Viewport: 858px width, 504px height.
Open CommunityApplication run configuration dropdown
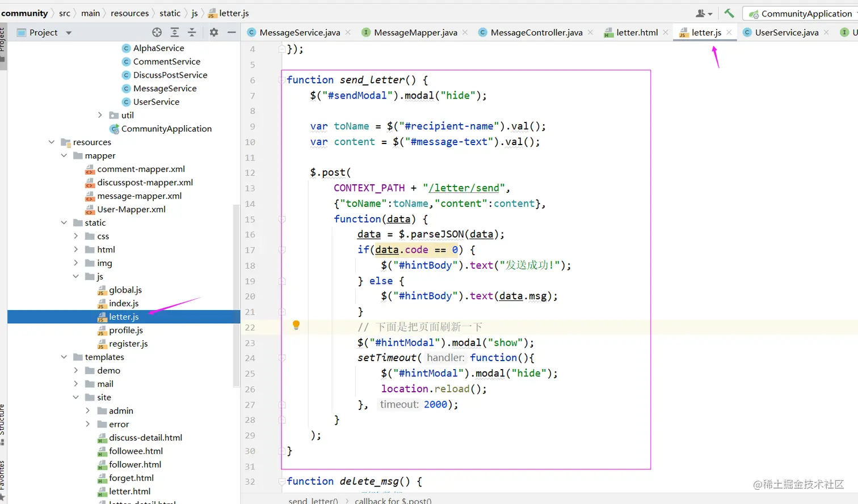pos(801,14)
